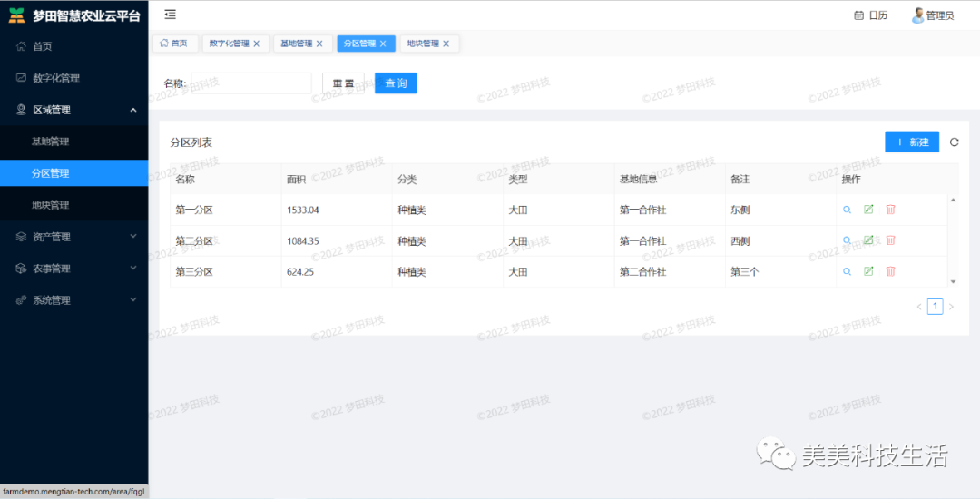Viewport: 980px width, 499px height.
Task: View details of 第三分区 row
Action: 847,271
